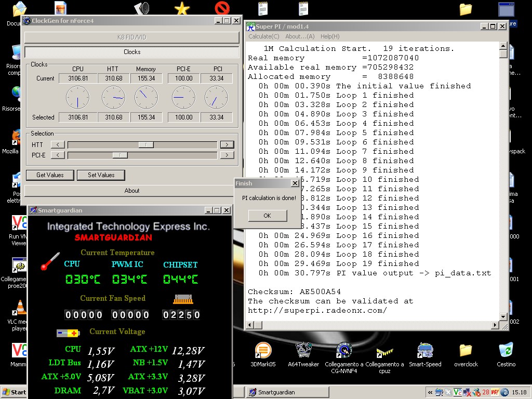
Task: Open the star desktop icon at the top
Action: pyautogui.click(x=182, y=8)
